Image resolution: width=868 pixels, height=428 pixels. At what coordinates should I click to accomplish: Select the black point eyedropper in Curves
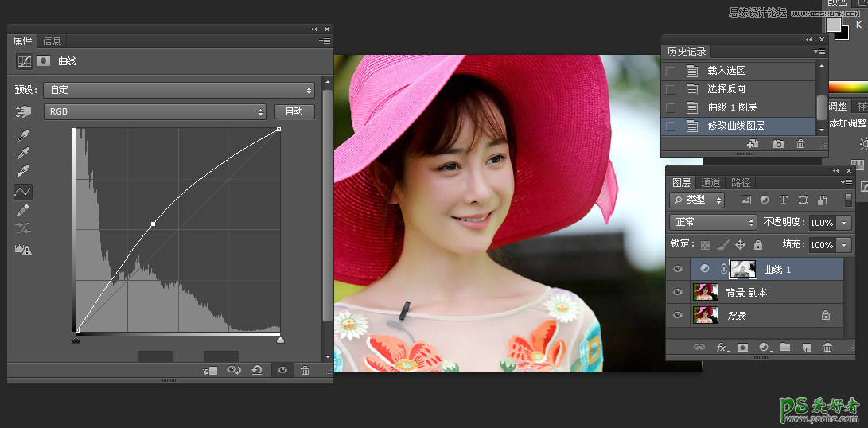[23, 134]
